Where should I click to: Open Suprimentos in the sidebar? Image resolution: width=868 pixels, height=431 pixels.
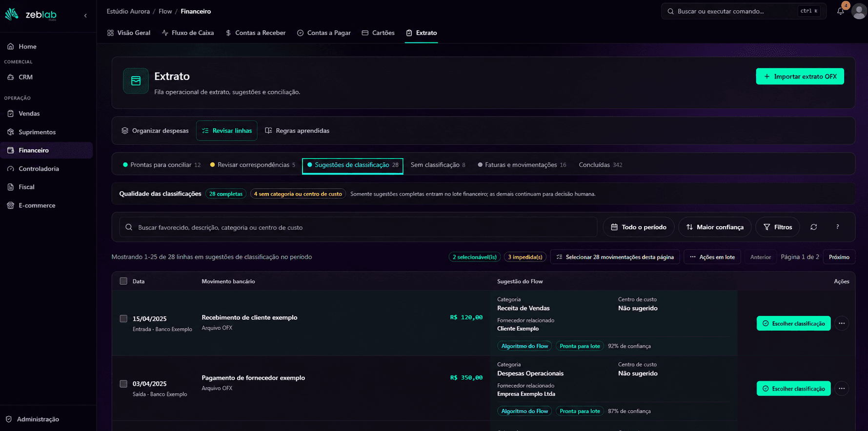(x=46, y=132)
